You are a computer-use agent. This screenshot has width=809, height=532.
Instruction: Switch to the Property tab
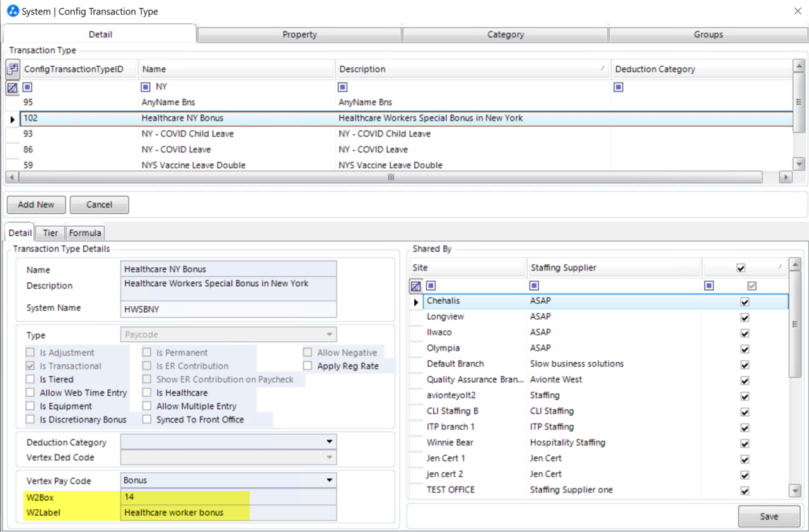(x=300, y=35)
